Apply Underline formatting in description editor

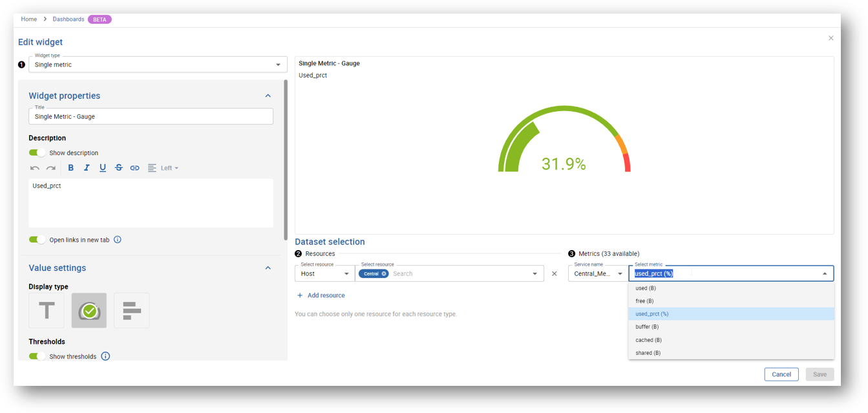point(103,168)
